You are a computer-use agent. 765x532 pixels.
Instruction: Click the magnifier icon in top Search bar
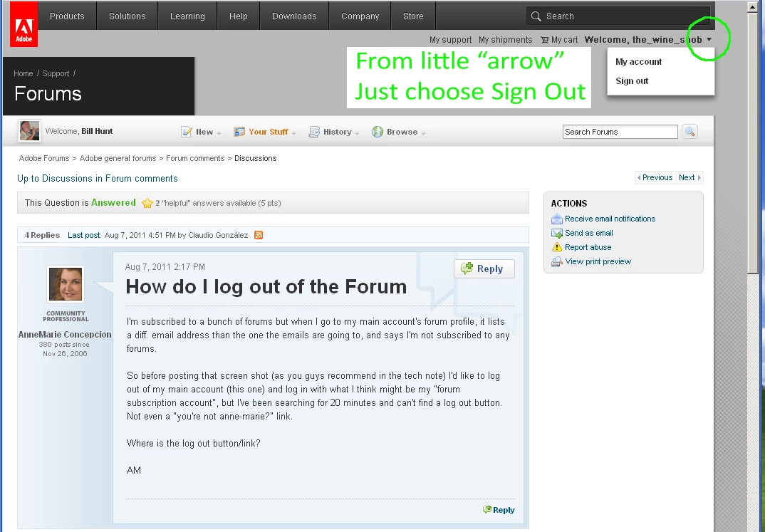(x=536, y=16)
